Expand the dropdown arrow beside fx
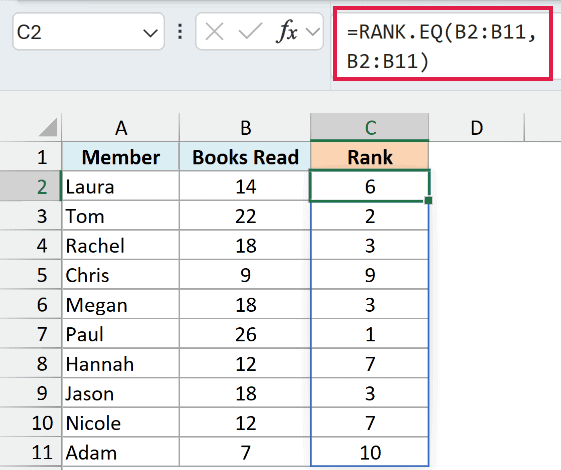The width and height of the screenshot is (561, 470). pos(313,32)
